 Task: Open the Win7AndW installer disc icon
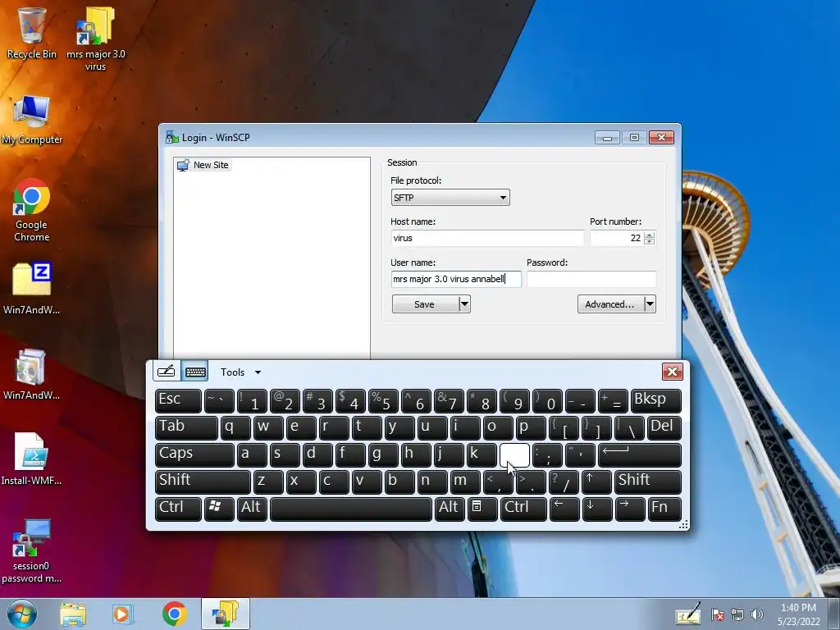click(32, 374)
